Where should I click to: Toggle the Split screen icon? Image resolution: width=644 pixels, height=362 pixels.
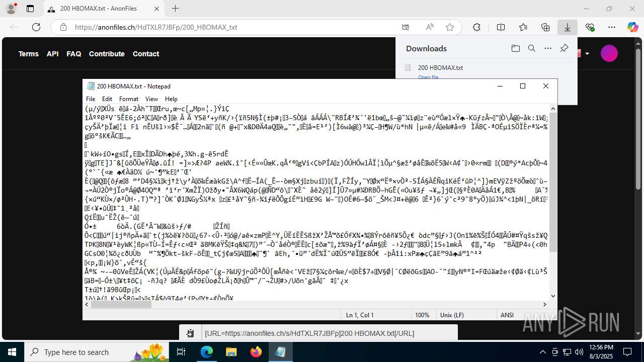click(x=501, y=27)
